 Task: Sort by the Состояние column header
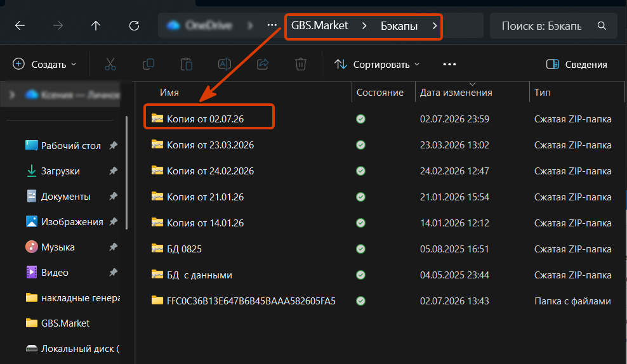[380, 93]
